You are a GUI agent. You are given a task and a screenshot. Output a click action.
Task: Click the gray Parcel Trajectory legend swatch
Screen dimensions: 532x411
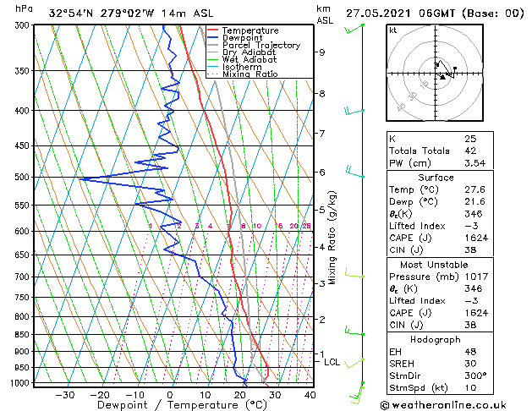click(x=212, y=45)
